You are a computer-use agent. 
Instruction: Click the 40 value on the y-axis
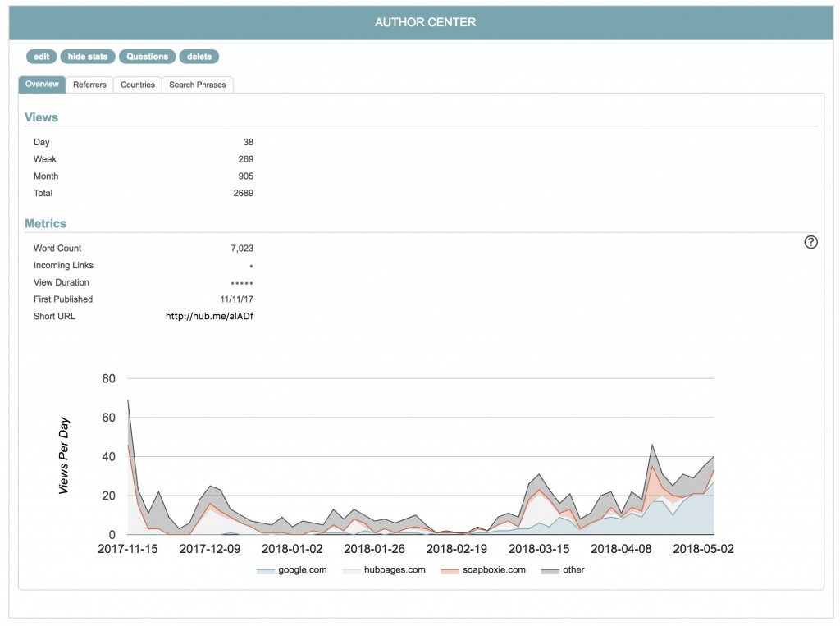pyautogui.click(x=109, y=457)
